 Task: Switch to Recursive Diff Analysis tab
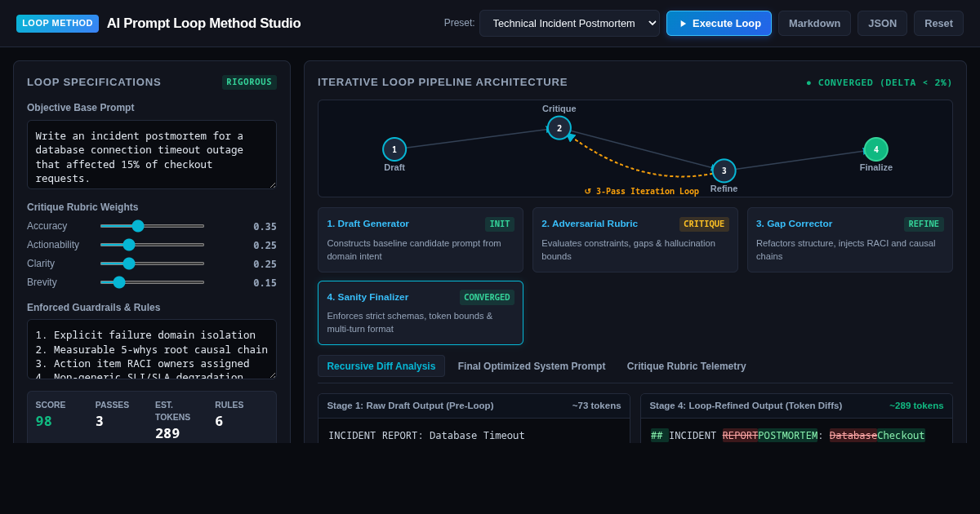click(x=381, y=366)
